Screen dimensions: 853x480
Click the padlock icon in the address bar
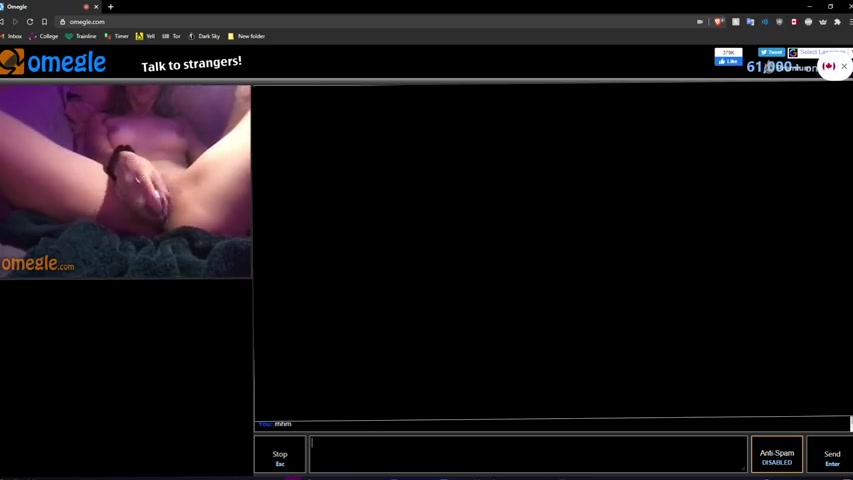[63, 22]
